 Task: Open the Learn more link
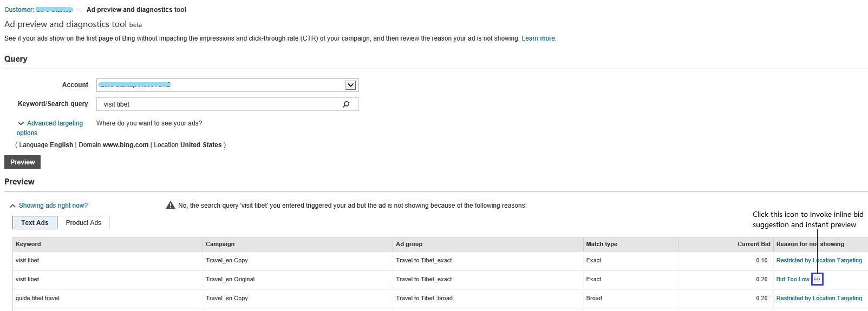coord(538,38)
